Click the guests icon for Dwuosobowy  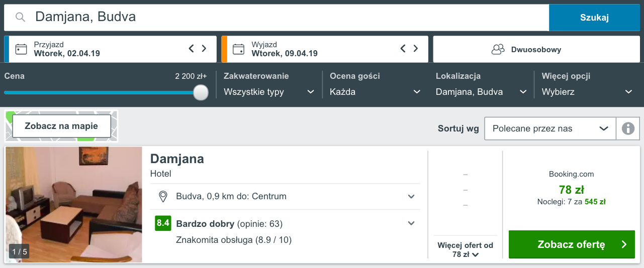point(498,50)
